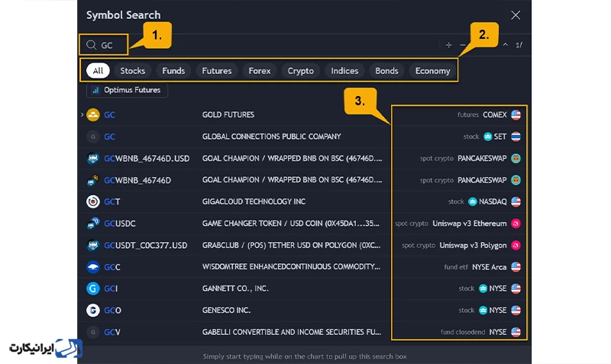Click the Genesco GCO logo icon
The height and width of the screenshot is (364, 611).
[x=92, y=311]
